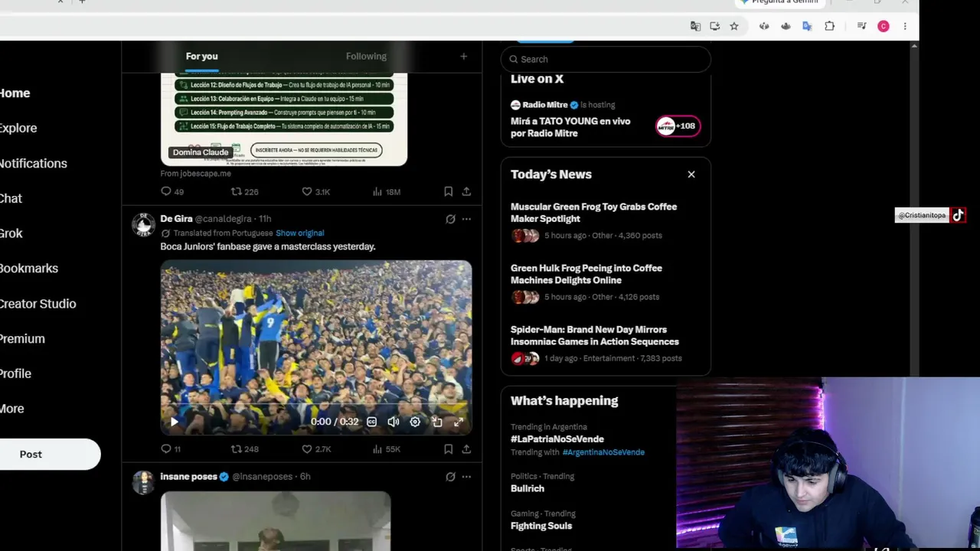Open the jobescape.me source link
The width and height of the screenshot is (980, 551).
[195, 174]
